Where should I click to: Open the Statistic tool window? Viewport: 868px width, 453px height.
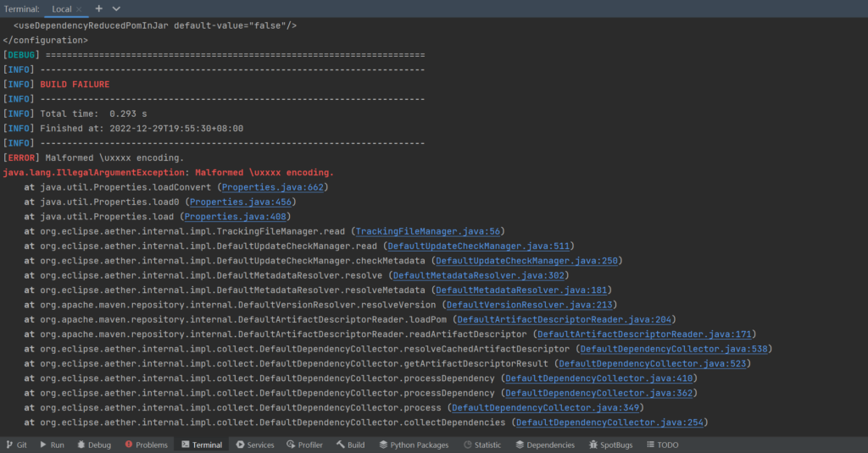click(x=481, y=445)
